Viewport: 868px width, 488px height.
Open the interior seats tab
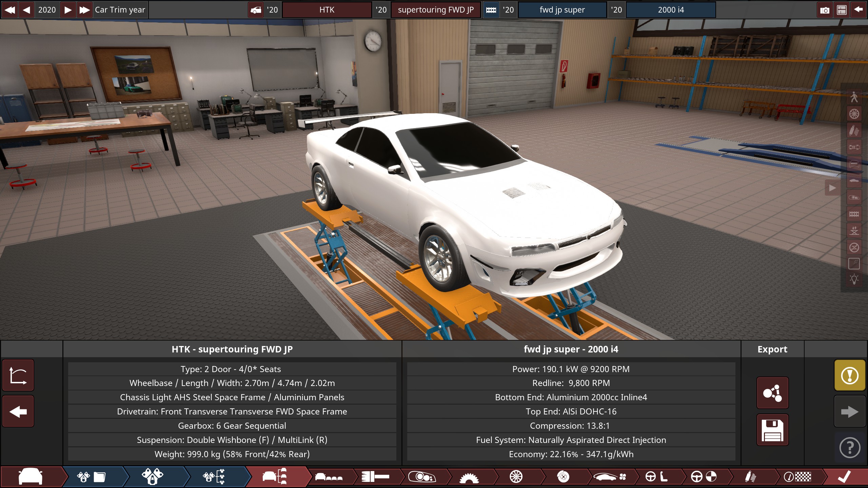click(x=657, y=477)
